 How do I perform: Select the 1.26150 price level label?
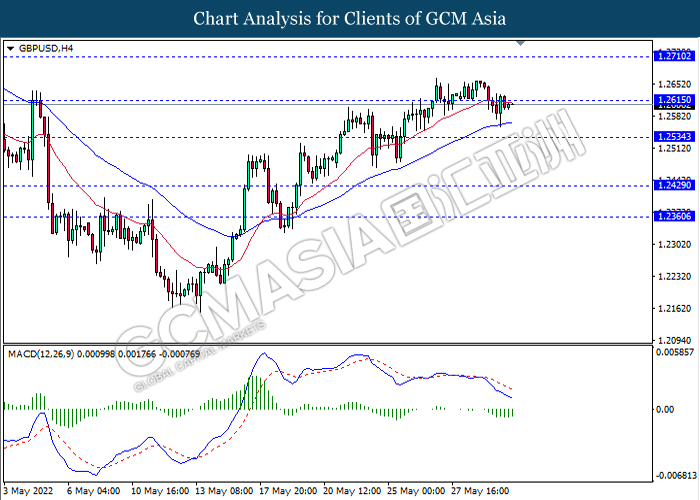[x=674, y=100]
